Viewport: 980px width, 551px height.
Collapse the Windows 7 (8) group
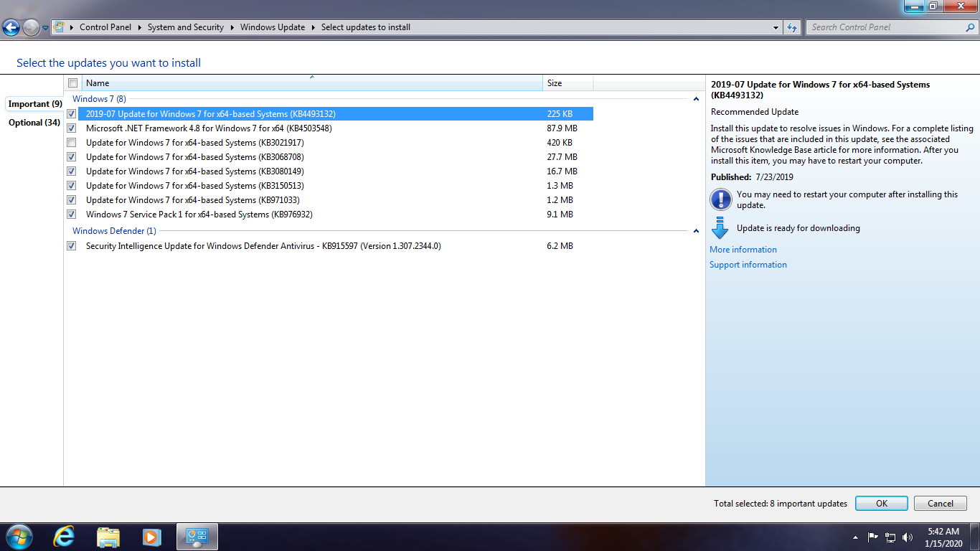(x=696, y=99)
